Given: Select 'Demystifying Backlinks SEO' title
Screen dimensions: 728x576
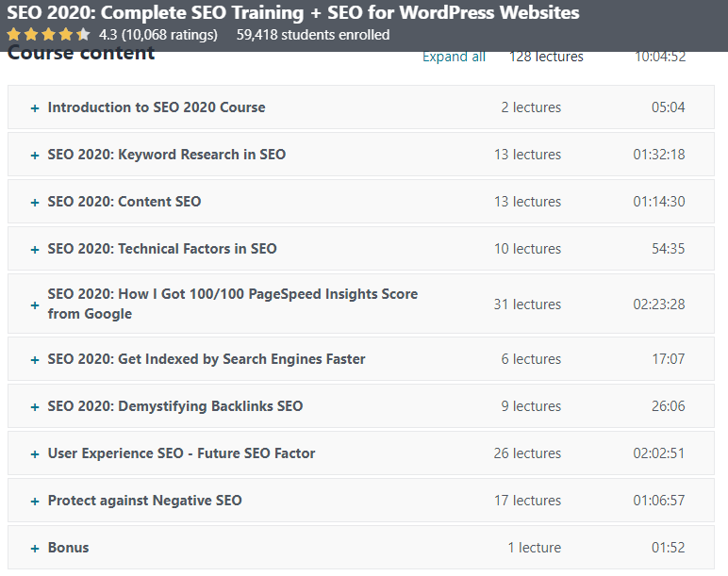Looking at the screenshot, I should (x=175, y=406).
